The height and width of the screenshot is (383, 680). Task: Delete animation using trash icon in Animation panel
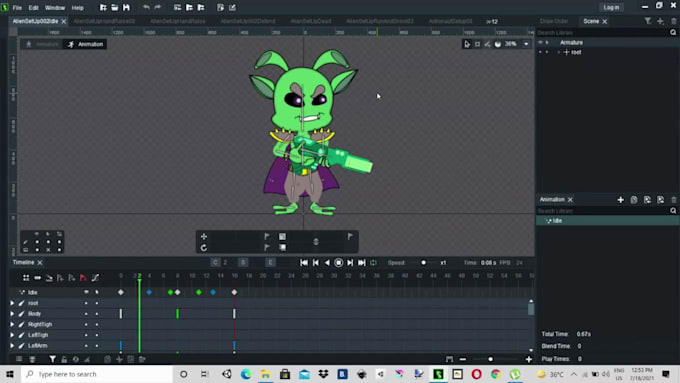coord(673,200)
